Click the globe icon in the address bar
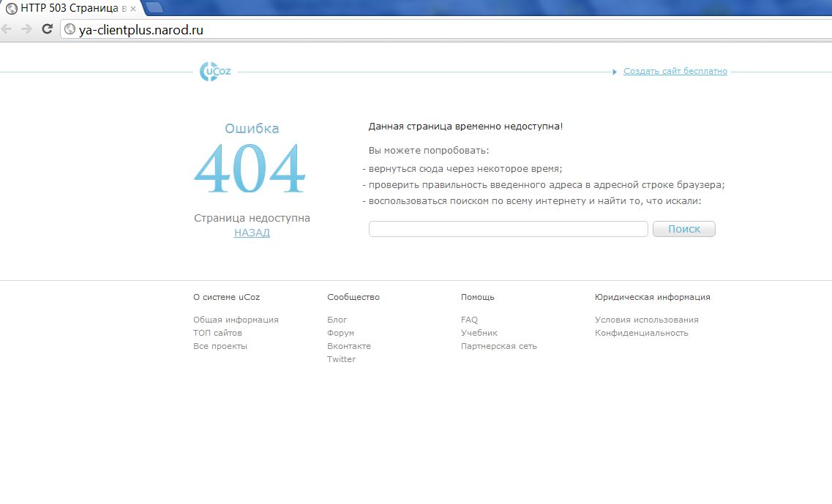Image resolution: width=832 pixels, height=504 pixels. 70,30
